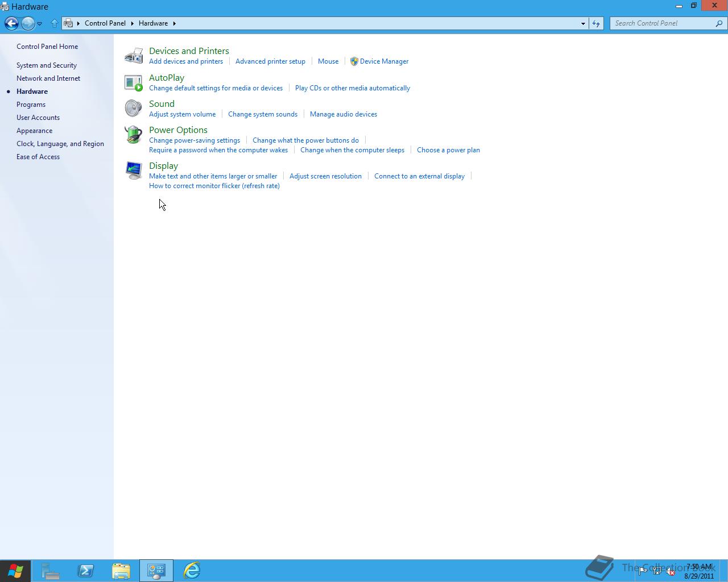This screenshot has height=582, width=728.
Task: Launch Windows PowerShell from taskbar
Action: click(x=86, y=571)
